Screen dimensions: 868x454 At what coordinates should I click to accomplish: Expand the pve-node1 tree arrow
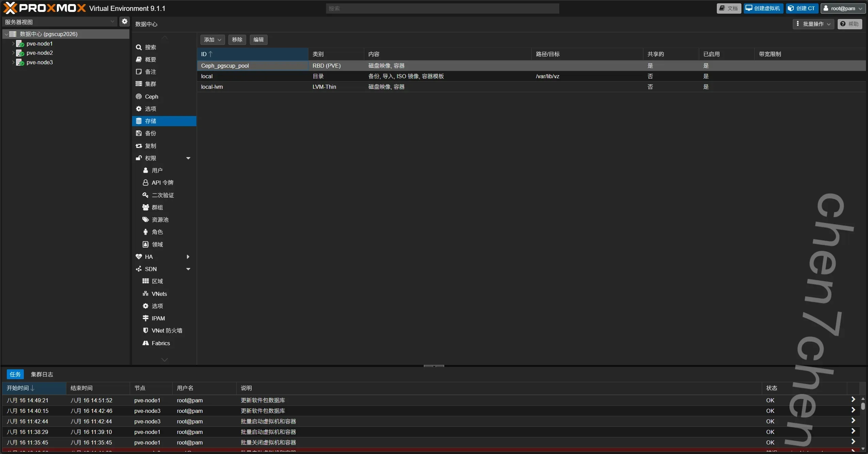pyautogui.click(x=13, y=44)
